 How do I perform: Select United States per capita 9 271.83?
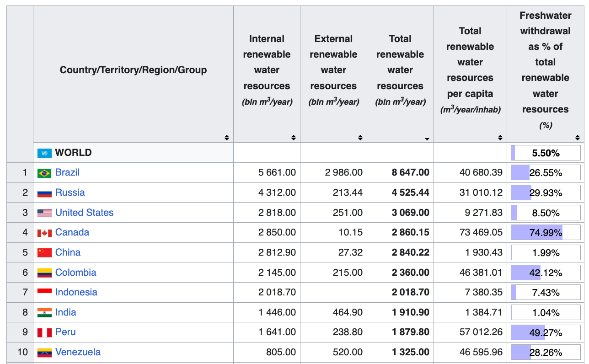tap(484, 213)
